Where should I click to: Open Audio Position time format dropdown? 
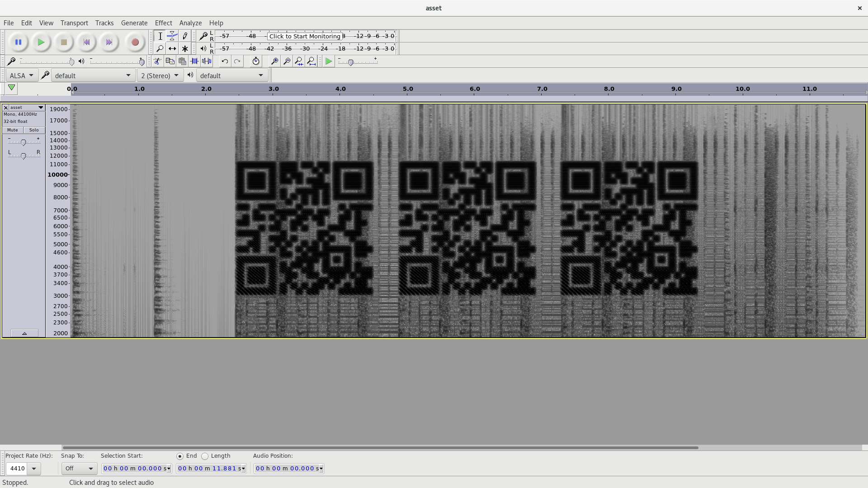[x=321, y=469]
